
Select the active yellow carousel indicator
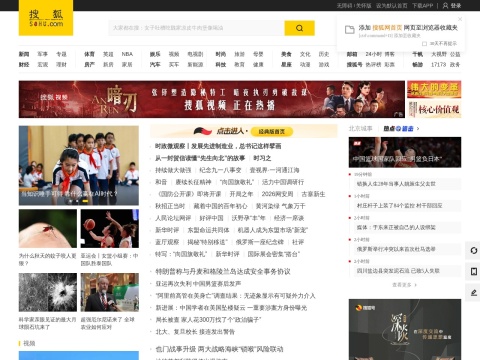click(85, 201)
